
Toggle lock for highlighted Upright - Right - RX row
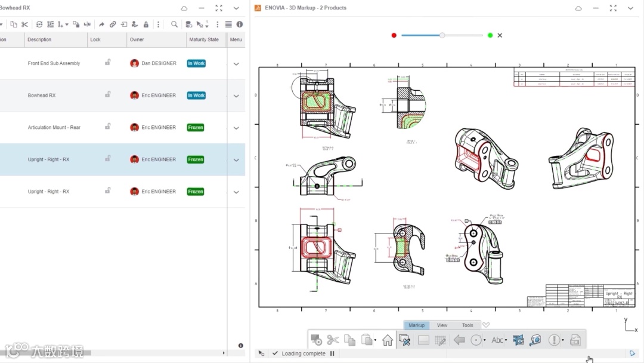pos(107,159)
